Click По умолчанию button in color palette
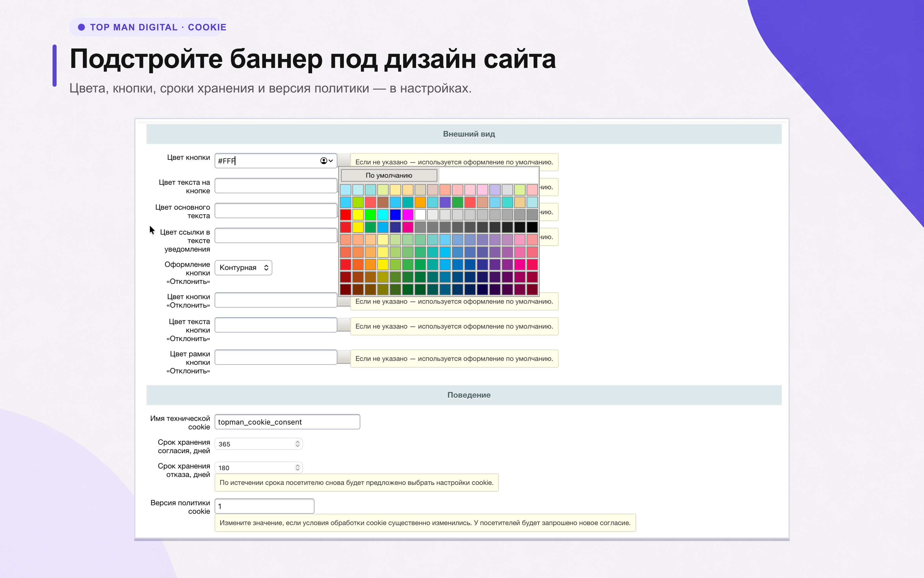This screenshot has width=924, height=578. (389, 175)
